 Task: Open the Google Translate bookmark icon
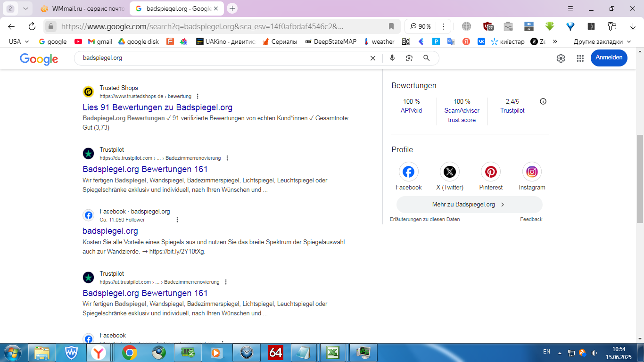click(451, 41)
